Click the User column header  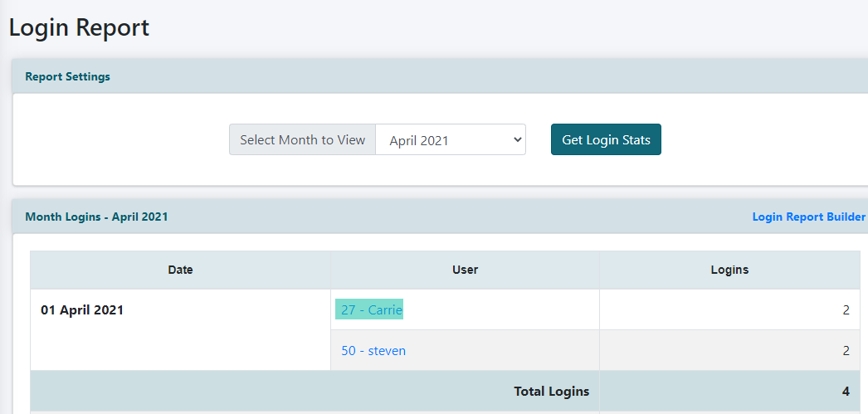465,270
